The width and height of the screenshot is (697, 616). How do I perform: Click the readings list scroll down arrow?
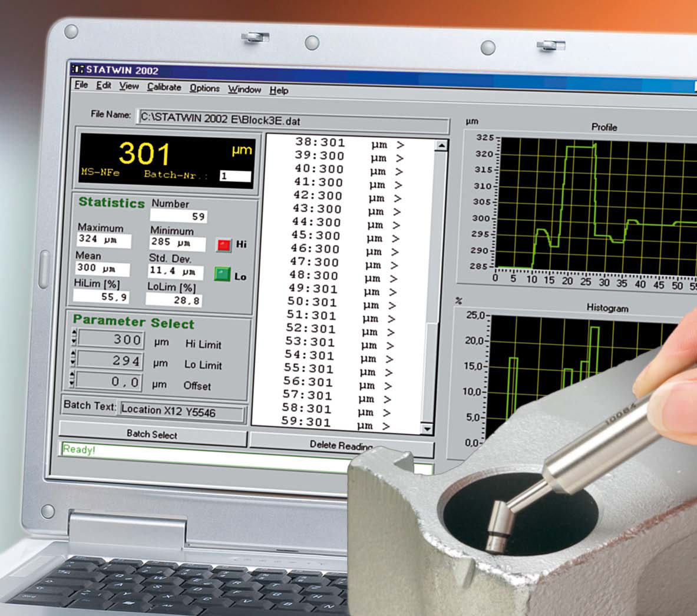coord(427,429)
